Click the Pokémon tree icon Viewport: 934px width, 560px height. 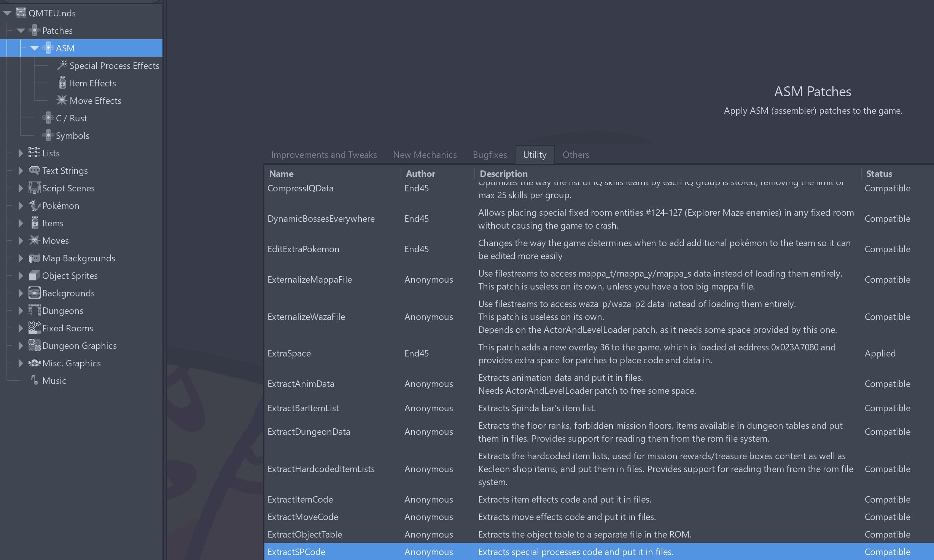point(34,205)
